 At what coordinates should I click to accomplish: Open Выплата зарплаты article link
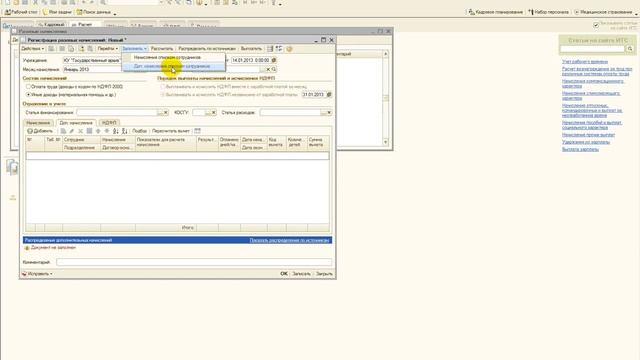click(580, 149)
